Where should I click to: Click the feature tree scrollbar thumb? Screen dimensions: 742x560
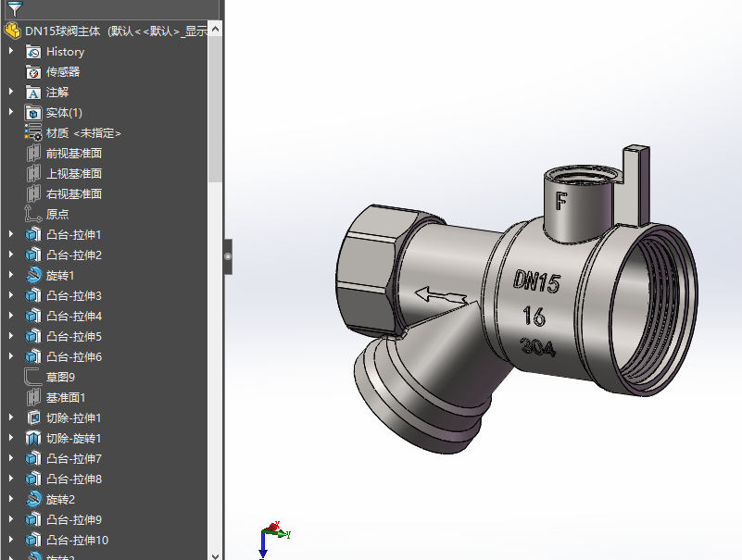[215, 109]
